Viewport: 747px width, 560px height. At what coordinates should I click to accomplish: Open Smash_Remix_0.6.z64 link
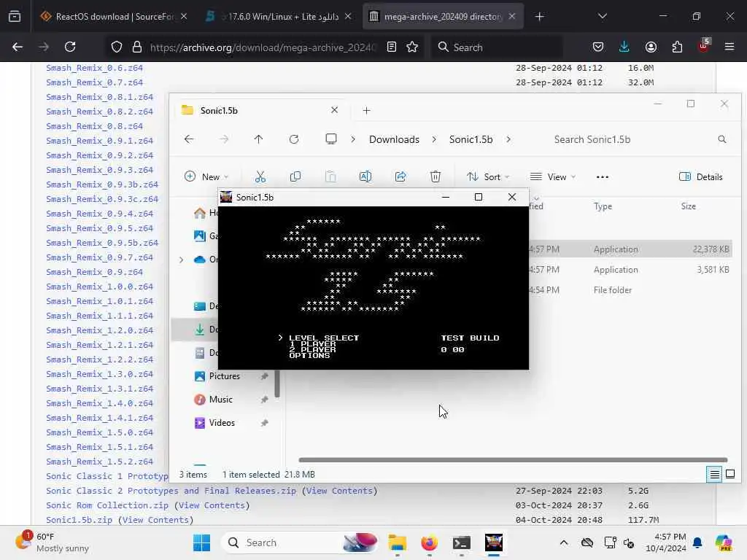click(x=94, y=68)
